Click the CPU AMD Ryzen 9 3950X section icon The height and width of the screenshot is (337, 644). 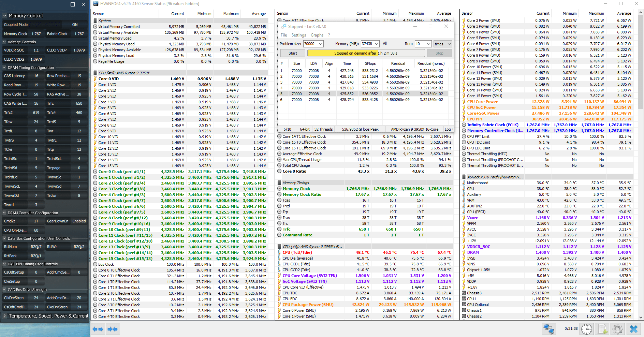tap(96, 73)
